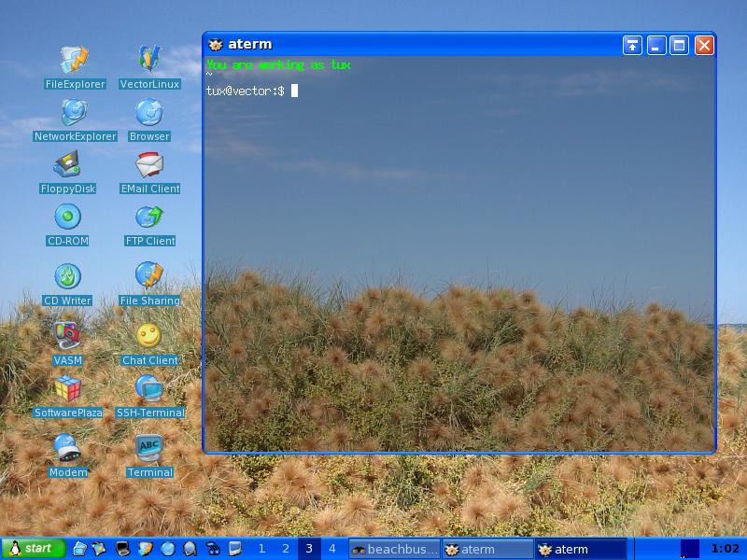The image size is (747, 560).
Task: Open the VASM configuration icon
Action: pyautogui.click(x=67, y=335)
